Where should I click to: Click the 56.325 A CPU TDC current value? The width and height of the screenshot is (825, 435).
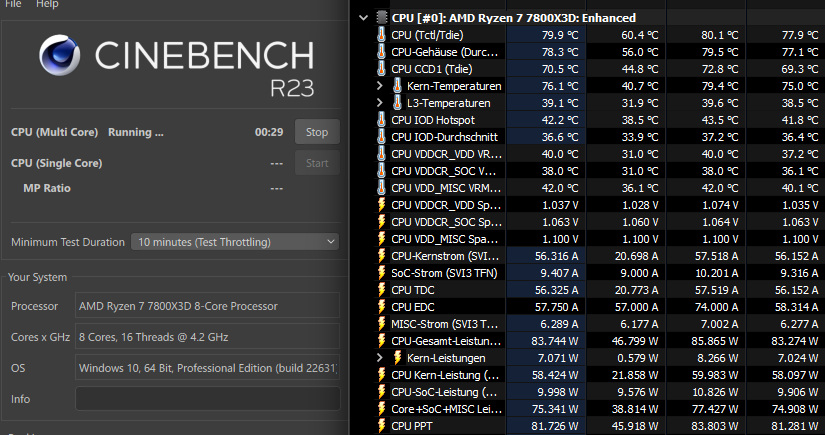click(557, 290)
